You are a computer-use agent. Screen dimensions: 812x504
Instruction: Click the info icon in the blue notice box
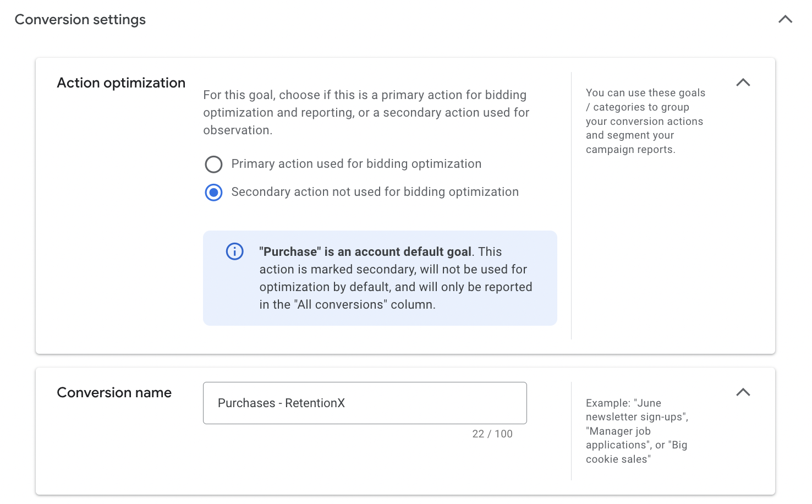pyautogui.click(x=234, y=251)
